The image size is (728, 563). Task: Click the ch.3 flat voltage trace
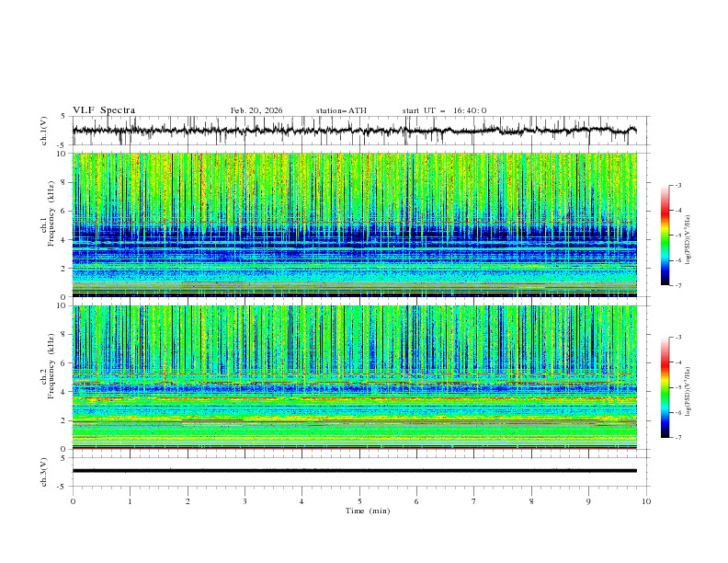355,471
